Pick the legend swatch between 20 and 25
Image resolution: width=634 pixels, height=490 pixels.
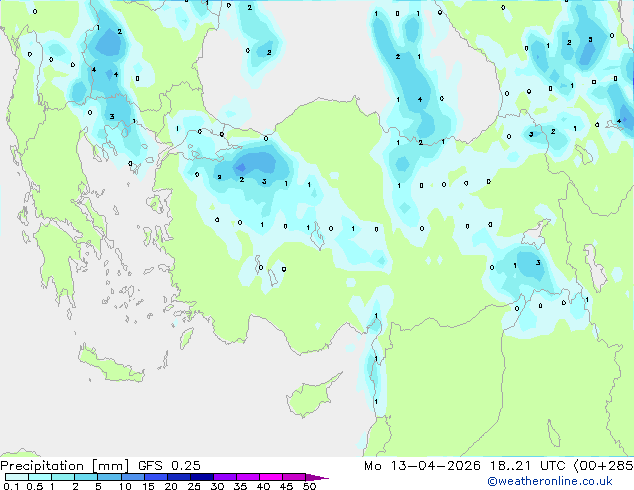(x=178, y=477)
